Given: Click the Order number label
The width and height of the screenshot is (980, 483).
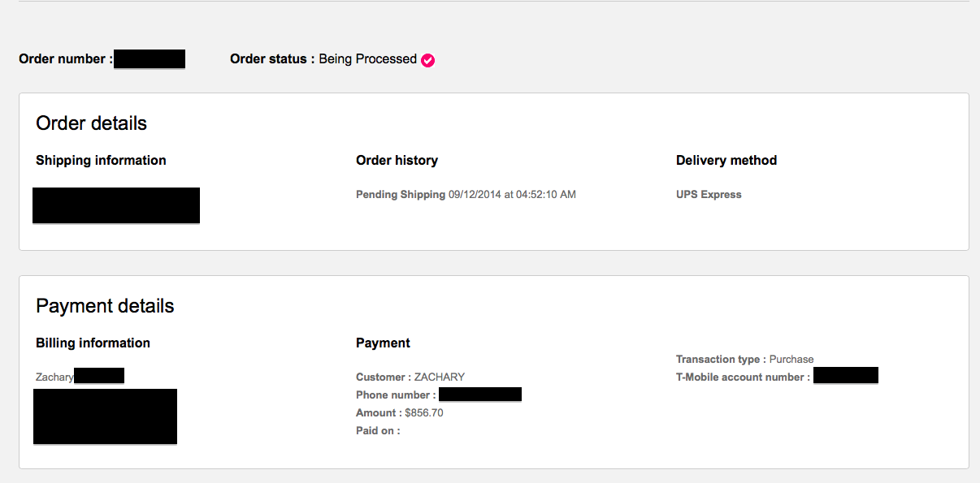Looking at the screenshot, I should [65, 59].
